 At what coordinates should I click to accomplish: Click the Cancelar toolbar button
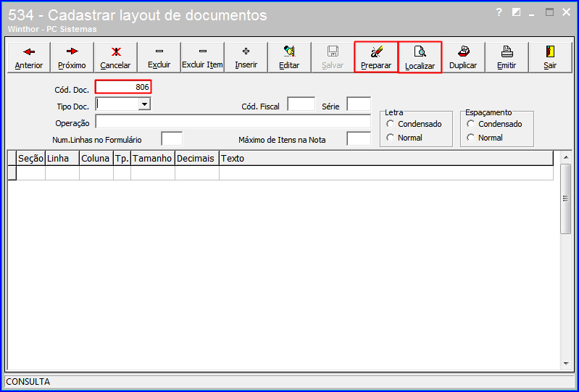tap(115, 57)
